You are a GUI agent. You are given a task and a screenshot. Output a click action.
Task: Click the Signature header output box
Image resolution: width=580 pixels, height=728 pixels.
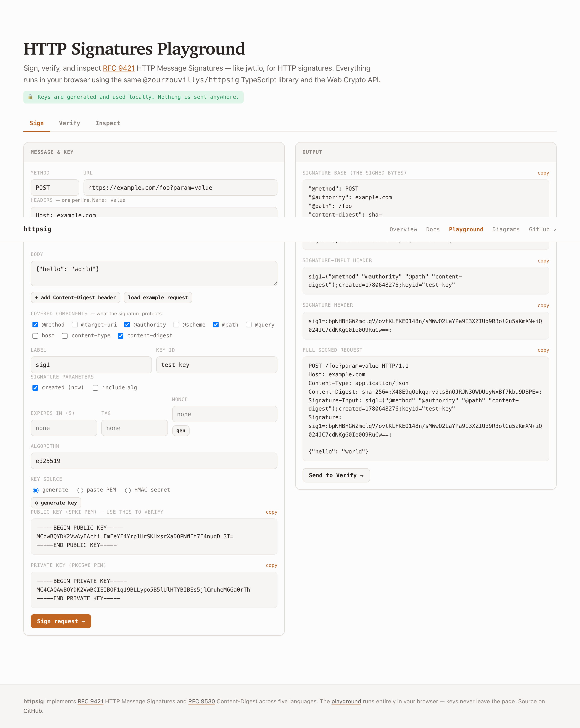tap(426, 325)
